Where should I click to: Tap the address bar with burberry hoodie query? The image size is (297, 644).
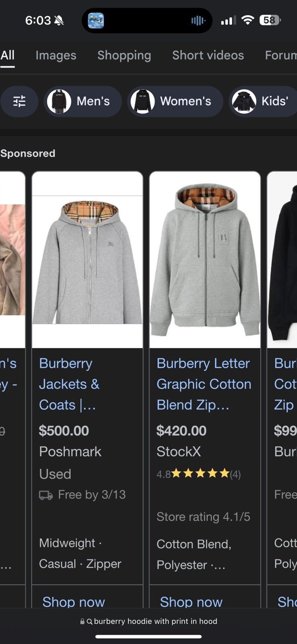point(148,621)
